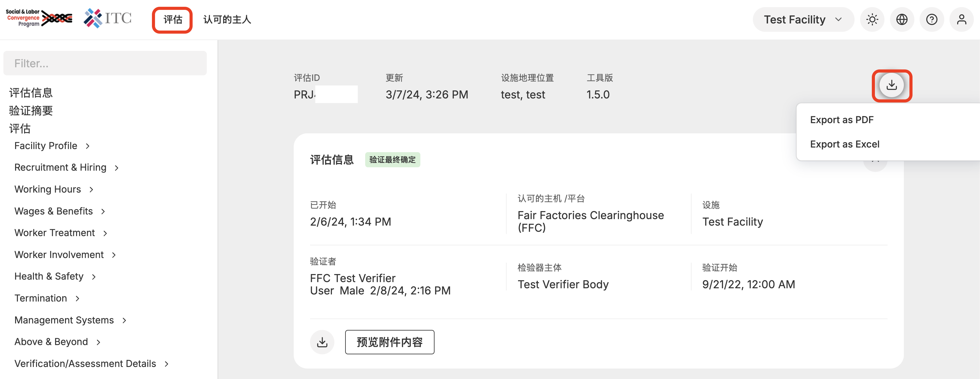
Task: Open the language globe icon
Action: click(902, 19)
